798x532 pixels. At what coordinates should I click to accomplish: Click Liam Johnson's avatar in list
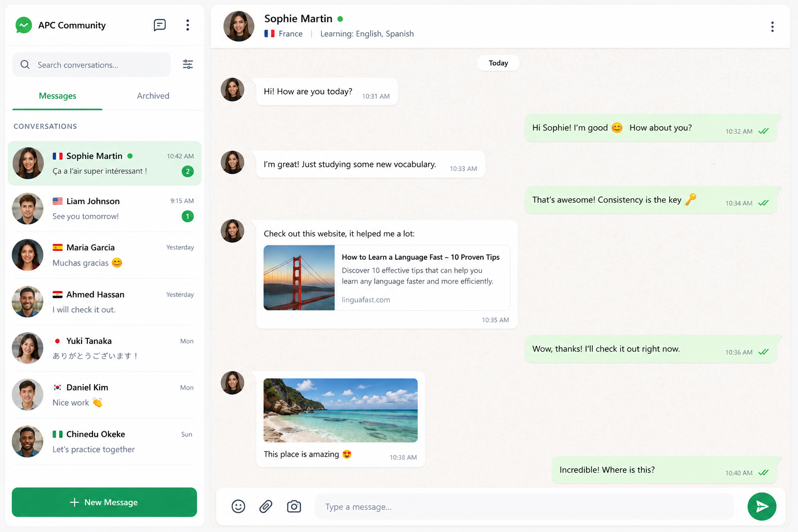(x=28, y=208)
